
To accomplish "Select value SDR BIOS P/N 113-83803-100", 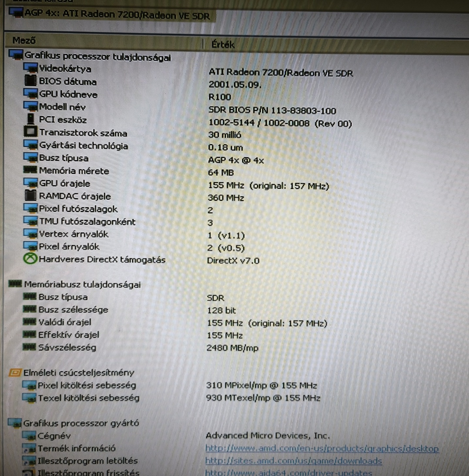I will pos(272,110).
